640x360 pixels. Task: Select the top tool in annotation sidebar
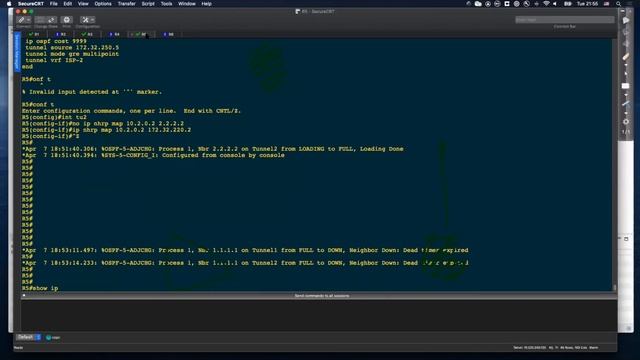pos(626,20)
